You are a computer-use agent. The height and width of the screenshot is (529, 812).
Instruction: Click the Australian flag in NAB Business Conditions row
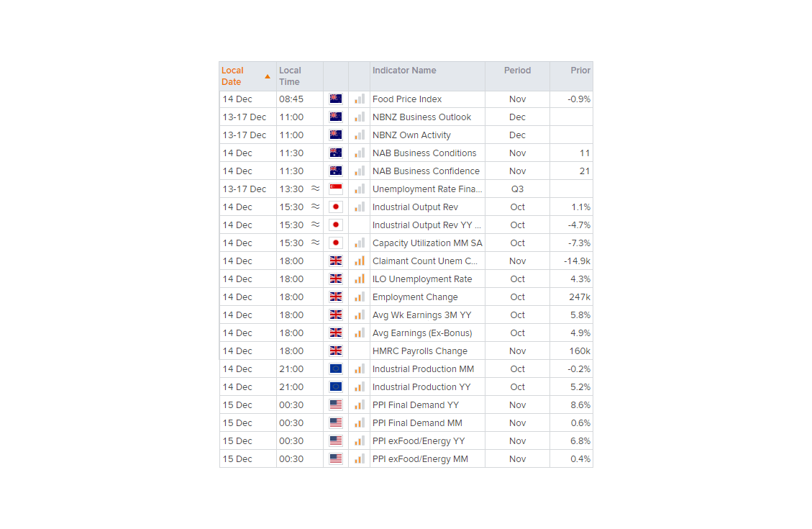tap(335, 153)
